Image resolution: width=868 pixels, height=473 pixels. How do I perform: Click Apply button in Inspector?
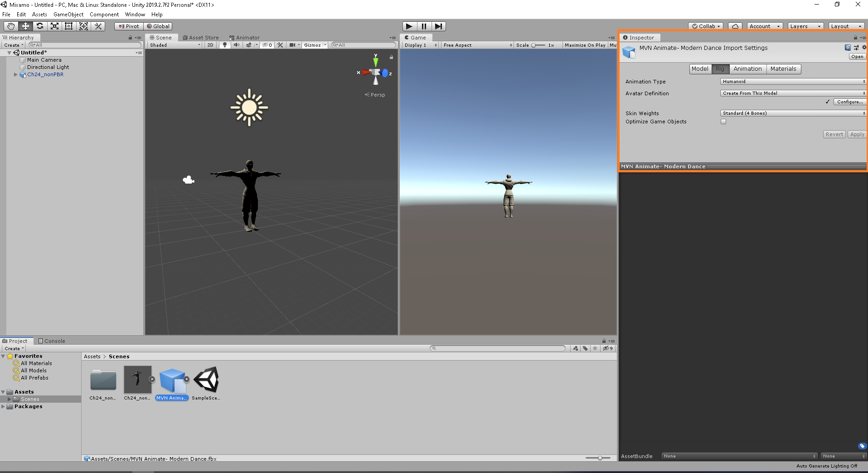pos(857,135)
